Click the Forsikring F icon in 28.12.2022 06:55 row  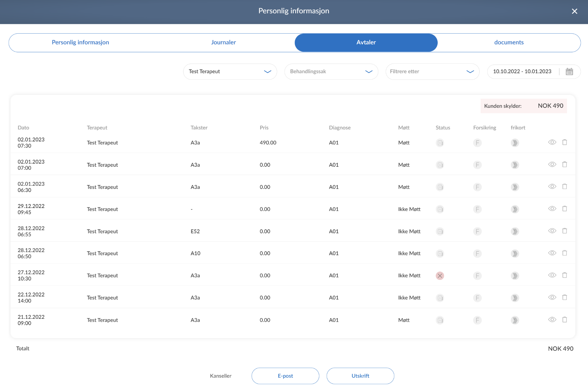click(x=477, y=231)
